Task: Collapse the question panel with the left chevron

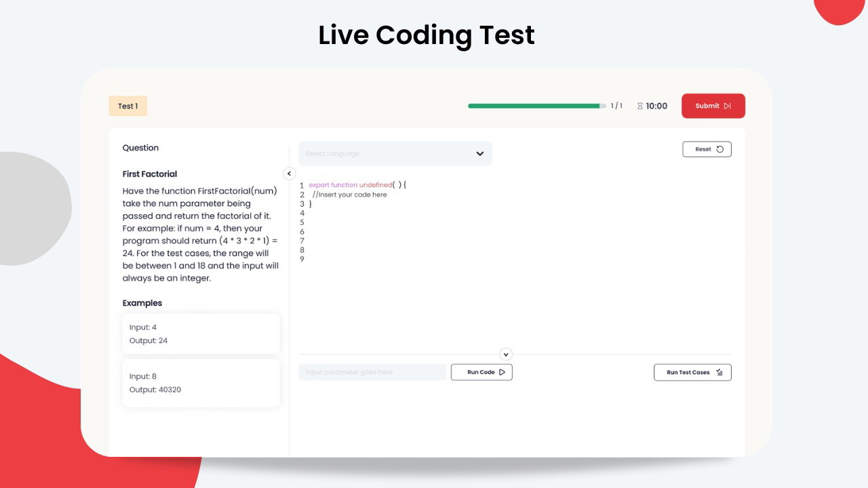Action: tap(289, 174)
